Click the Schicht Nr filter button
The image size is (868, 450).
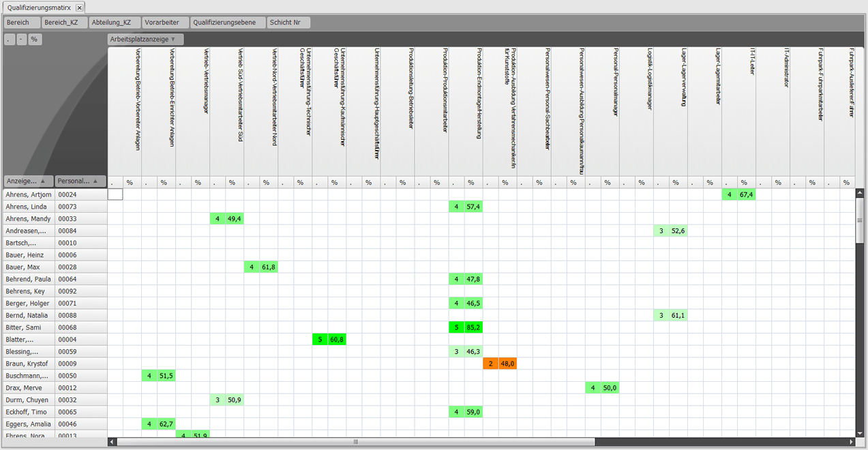(288, 22)
